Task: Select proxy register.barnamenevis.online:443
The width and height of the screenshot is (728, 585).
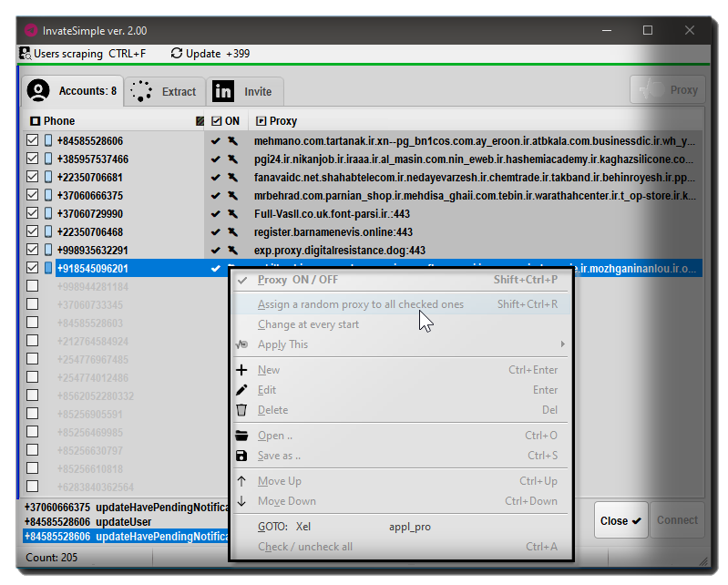Action: [x=333, y=231]
